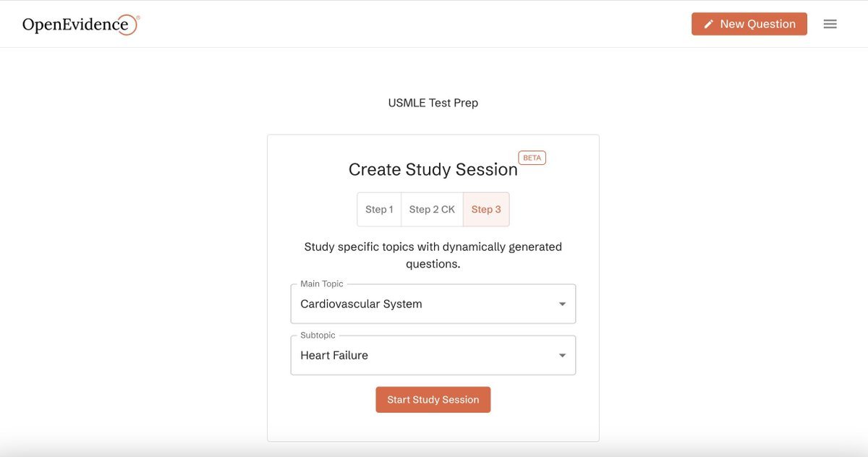The height and width of the screenshot is (457, 868).
Task: Start the study session
Action: click(x=433, y=400)
